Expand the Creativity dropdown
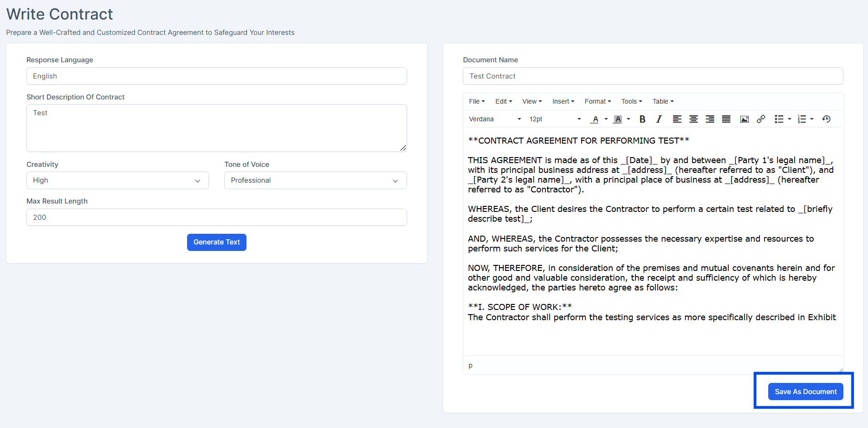 click(117, 180)
